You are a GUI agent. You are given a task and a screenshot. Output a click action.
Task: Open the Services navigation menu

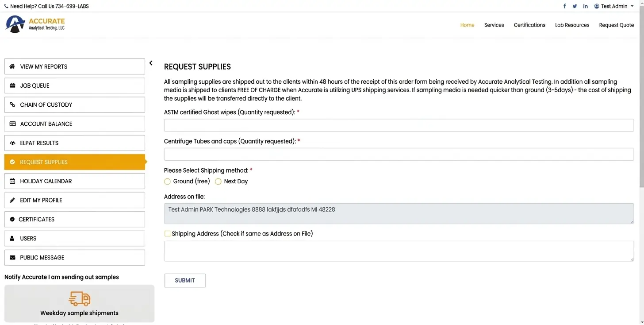[x=494, y=25]
